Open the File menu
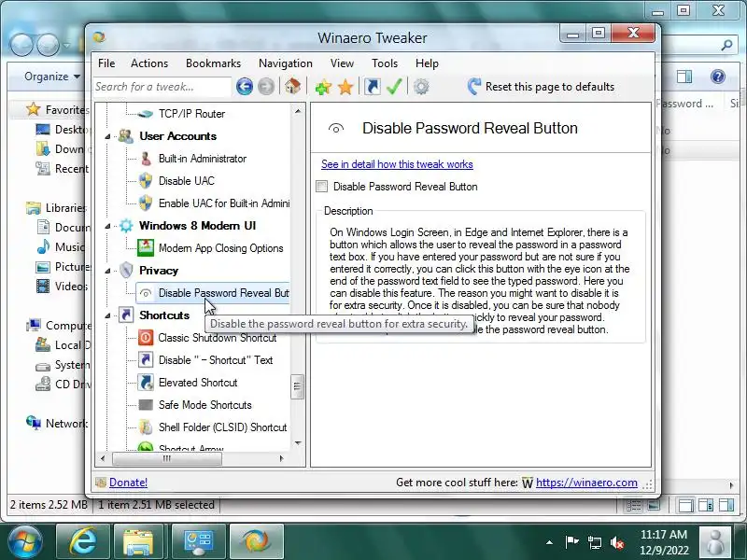The image size is (747, 560). (106, 63)
